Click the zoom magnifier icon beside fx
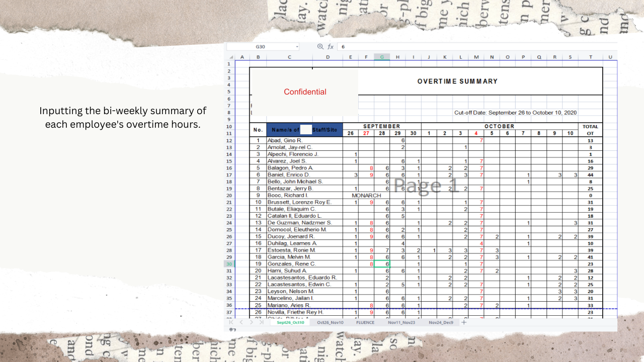 [320, 47]
